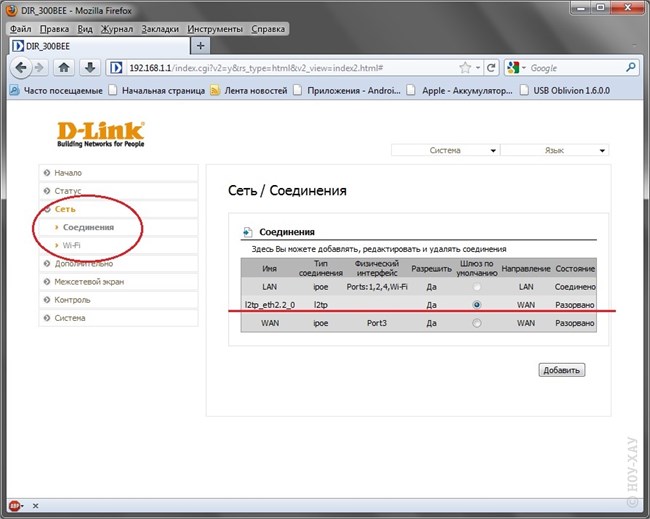Open the USB Oblivion 1.6.0.0 bookmark
The image size is (650, 519).
(x=565, y=90)
